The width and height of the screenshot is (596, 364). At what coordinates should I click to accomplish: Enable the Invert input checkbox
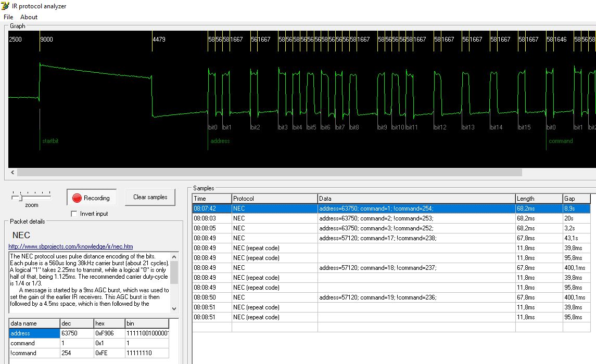coord(74,214)
